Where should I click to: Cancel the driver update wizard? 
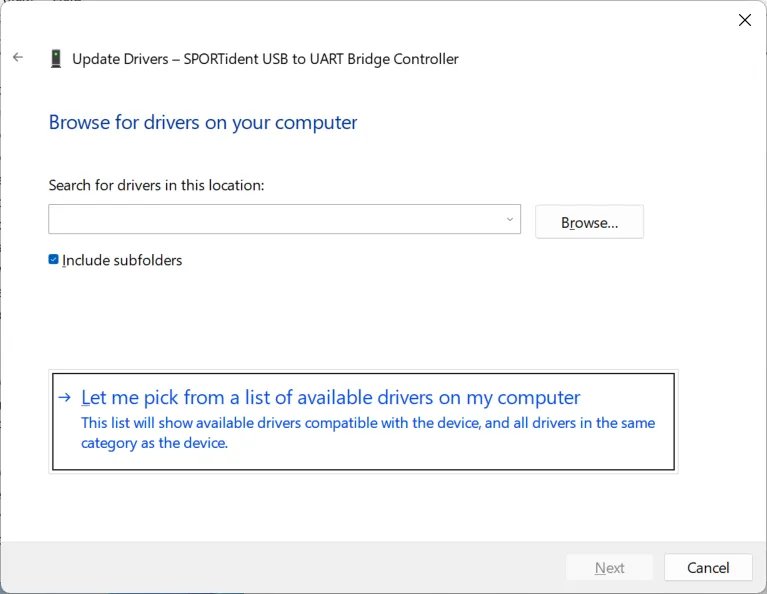click(708, 568)
